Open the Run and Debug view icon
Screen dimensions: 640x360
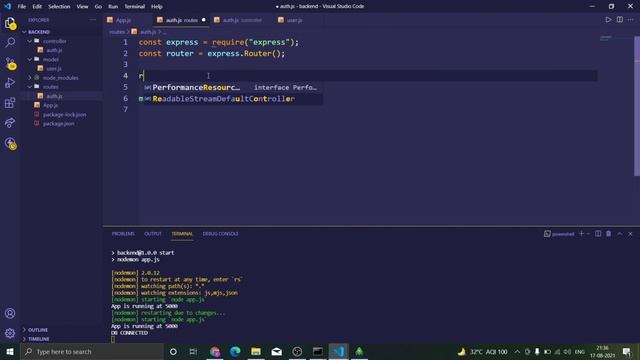pos(10,83)
